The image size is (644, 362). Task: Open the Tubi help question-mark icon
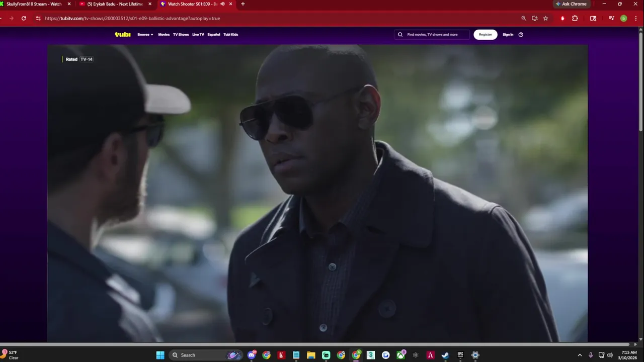click(x=521, y=35)
